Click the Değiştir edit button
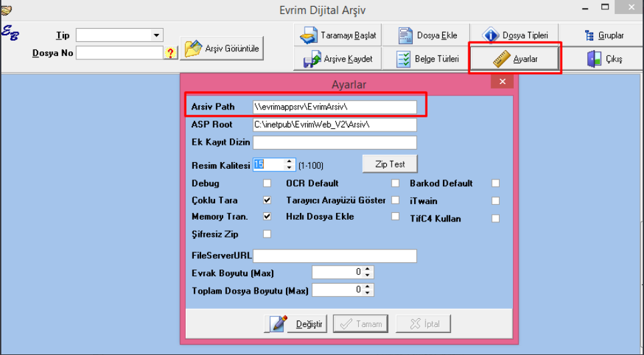 point(297,324)
